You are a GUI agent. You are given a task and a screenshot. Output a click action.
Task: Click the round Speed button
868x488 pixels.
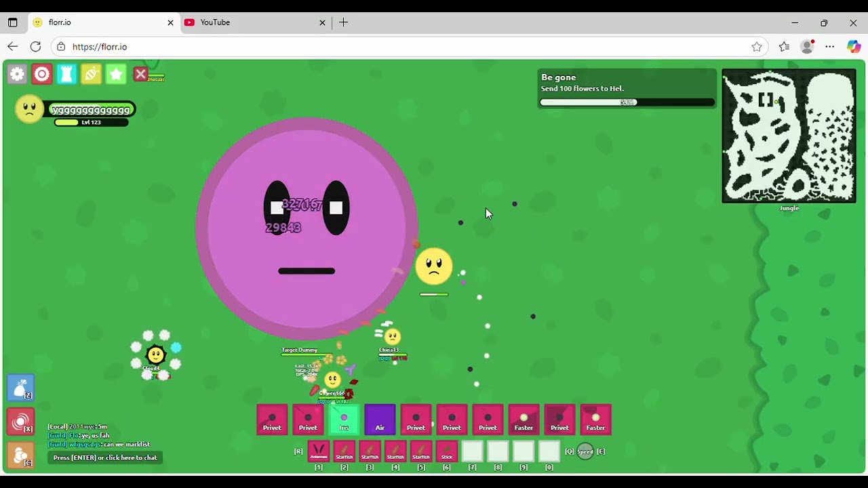(585, 451)
